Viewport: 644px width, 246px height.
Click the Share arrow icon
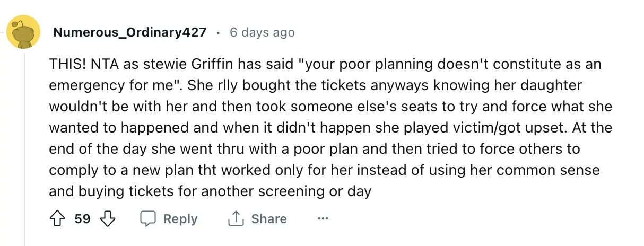pyautogui.click(x=233, y=219)
